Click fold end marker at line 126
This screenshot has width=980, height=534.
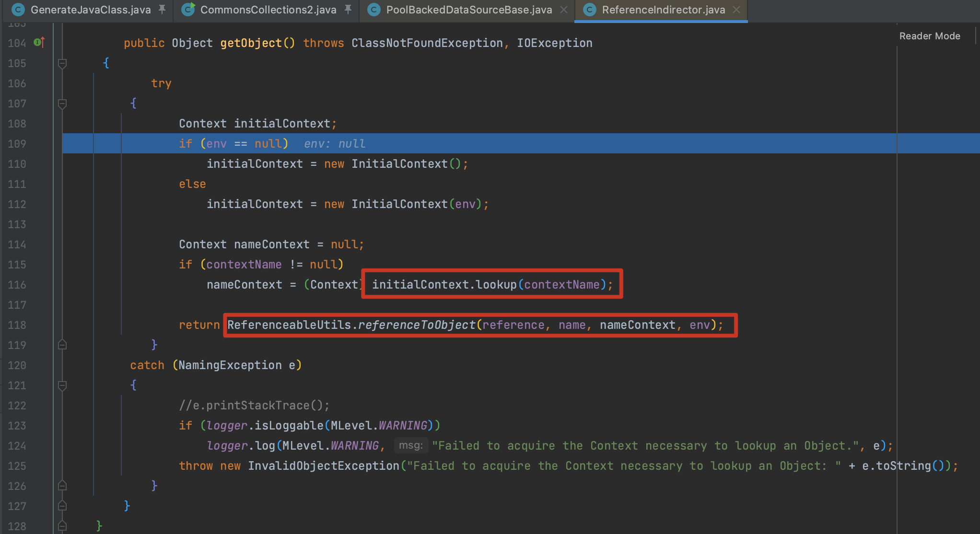coord(62,486)
